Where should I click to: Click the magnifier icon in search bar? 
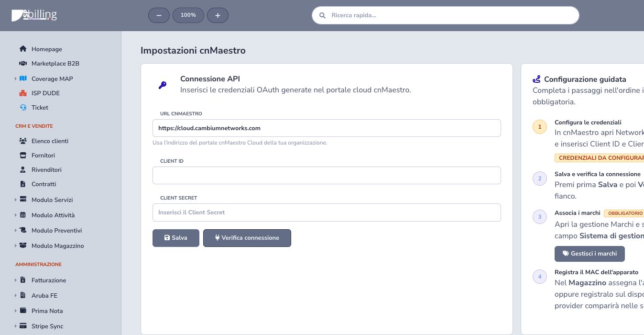[x=322, y=15]
